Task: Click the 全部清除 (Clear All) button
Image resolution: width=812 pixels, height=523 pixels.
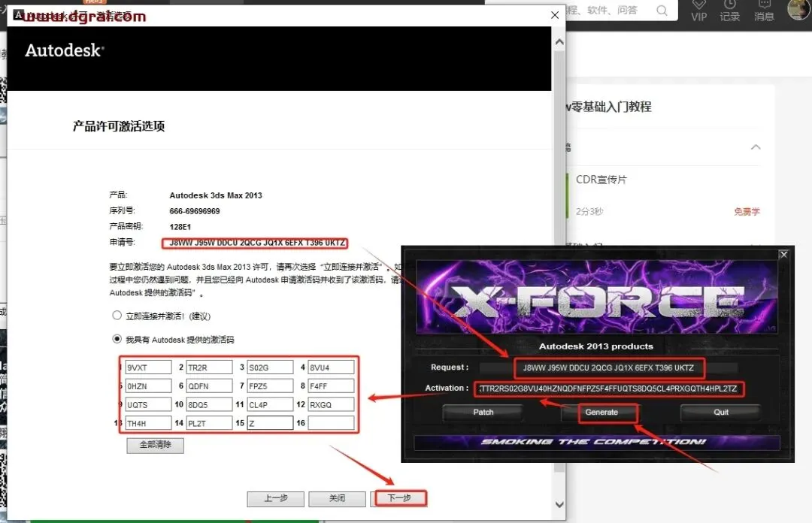Action: [x=156, y=445]
